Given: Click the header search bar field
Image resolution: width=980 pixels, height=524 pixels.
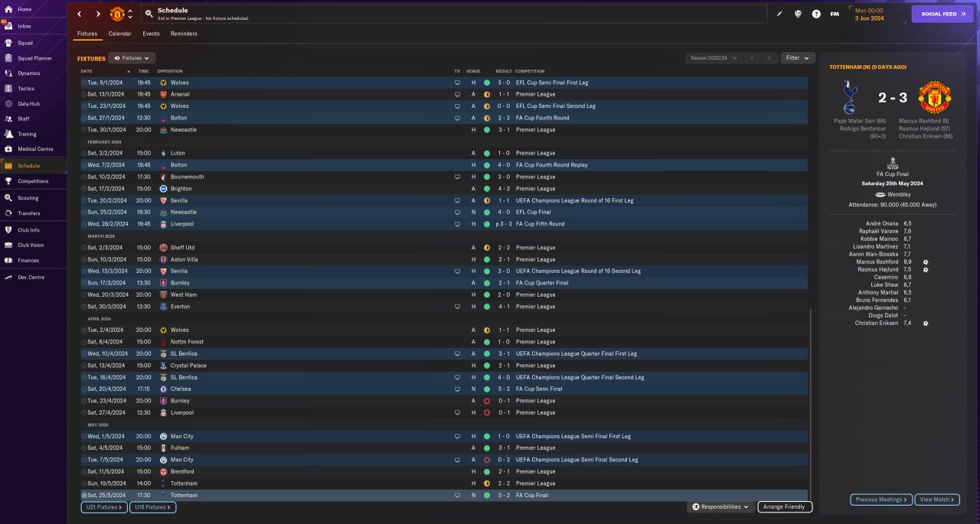Looking at the screenshot, I should (454, 14).
